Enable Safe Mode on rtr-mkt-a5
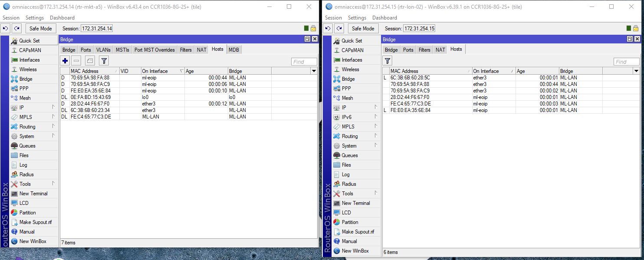 tap(40, 28)
